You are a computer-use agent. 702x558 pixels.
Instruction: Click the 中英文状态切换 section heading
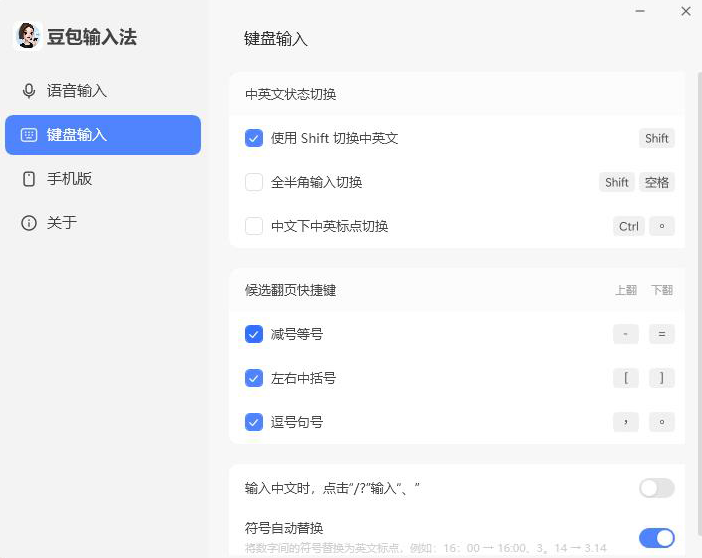point(291,94)
